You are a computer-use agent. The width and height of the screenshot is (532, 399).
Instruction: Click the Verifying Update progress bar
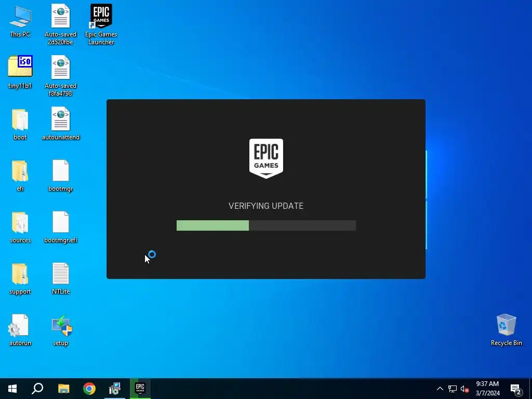[x=266, y=225]
